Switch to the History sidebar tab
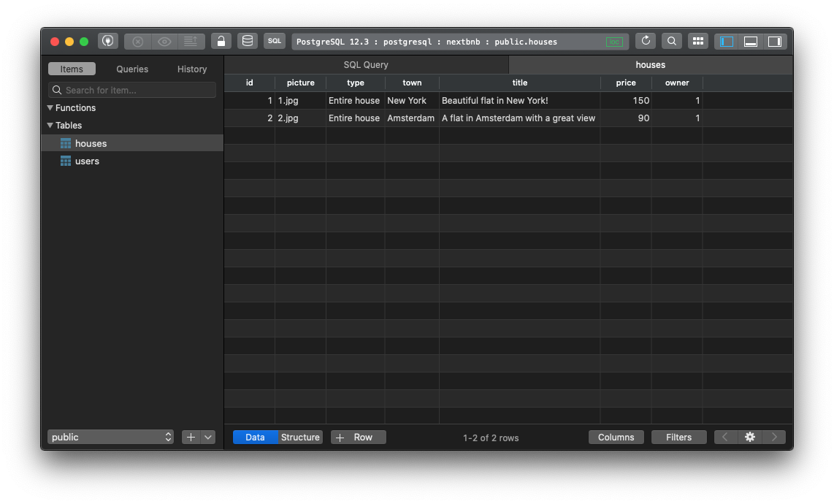The image size is (834, 504). [192, 69]
